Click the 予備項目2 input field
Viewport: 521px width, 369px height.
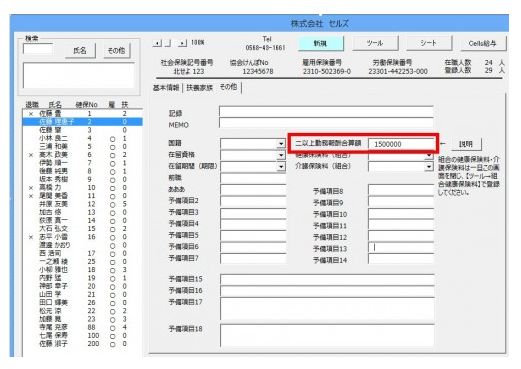253,201
